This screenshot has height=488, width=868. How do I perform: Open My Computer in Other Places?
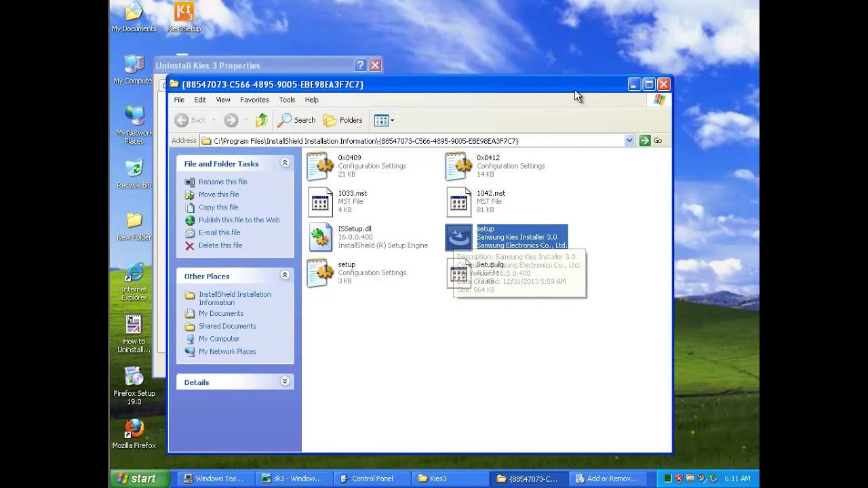point(218,339)
